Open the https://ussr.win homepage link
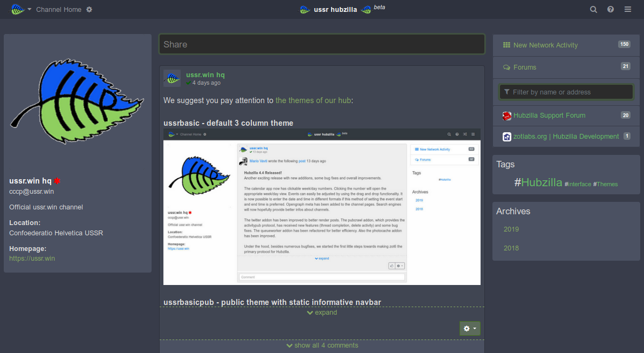Viewport: 644px width, 353px height. tap(32, 259)
